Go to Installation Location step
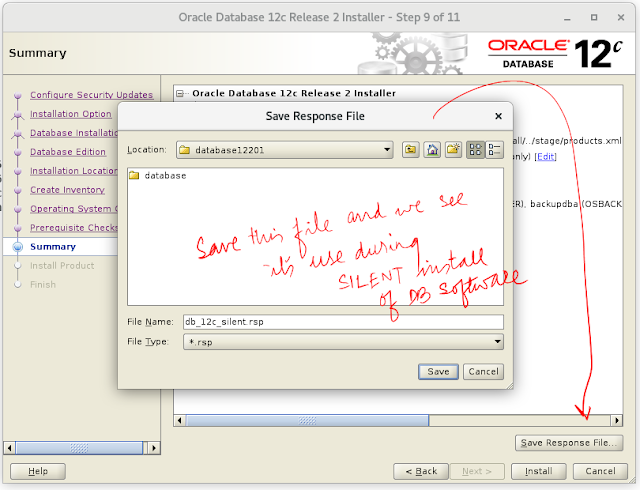 pyautogui.click(x=74, y=171)
